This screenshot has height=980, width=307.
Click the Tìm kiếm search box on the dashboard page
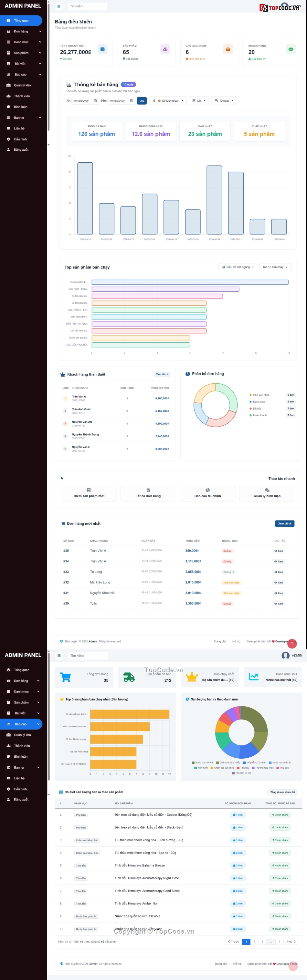88,6
